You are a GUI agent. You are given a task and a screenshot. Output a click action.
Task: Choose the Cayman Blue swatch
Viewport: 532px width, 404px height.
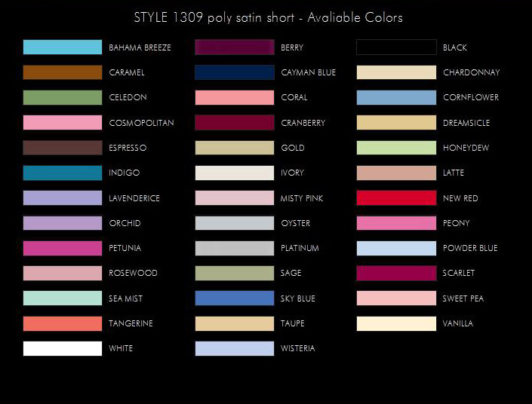(235, 72)
